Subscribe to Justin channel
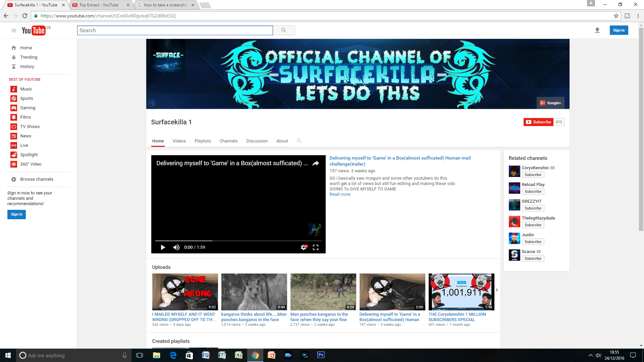644x362 pixels. point(533,242)
